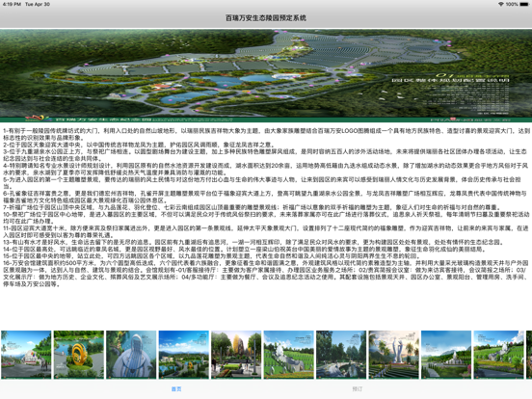Tap the Tue Apr 30 date in status bar

(x=38, y=4)
